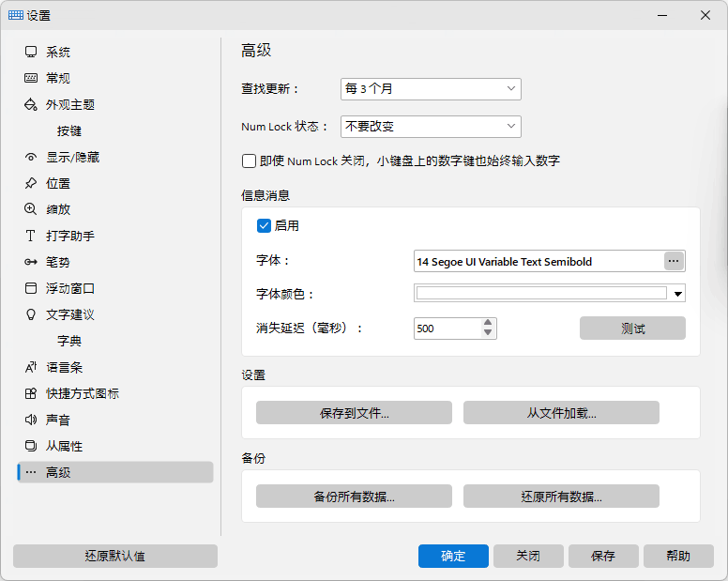Open the font picker ellipsis button
This screenshot has height=581, width=728.
(x=674, y=261)
